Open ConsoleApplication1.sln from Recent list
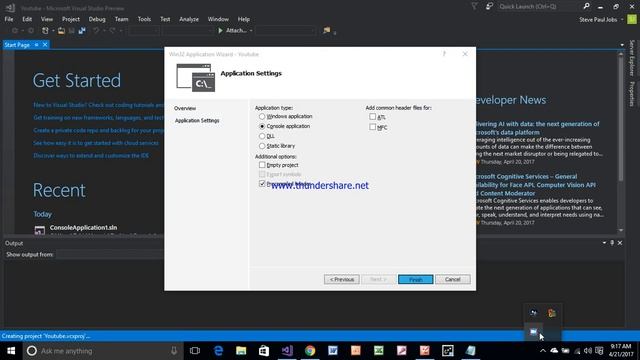The height and width of the screenshot is (360, 640). pos(83,228)
